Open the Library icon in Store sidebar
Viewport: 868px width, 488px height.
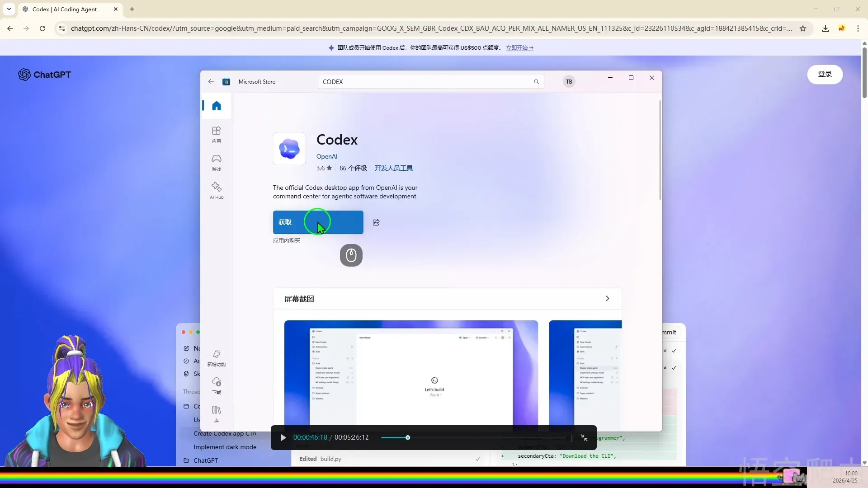[217, 413]
